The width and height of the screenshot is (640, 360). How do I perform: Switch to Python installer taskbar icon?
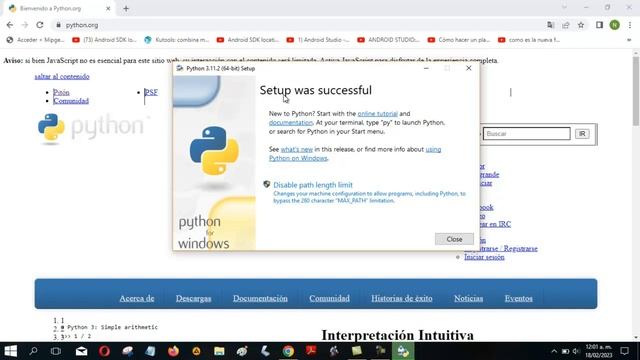tap(403, 351)
